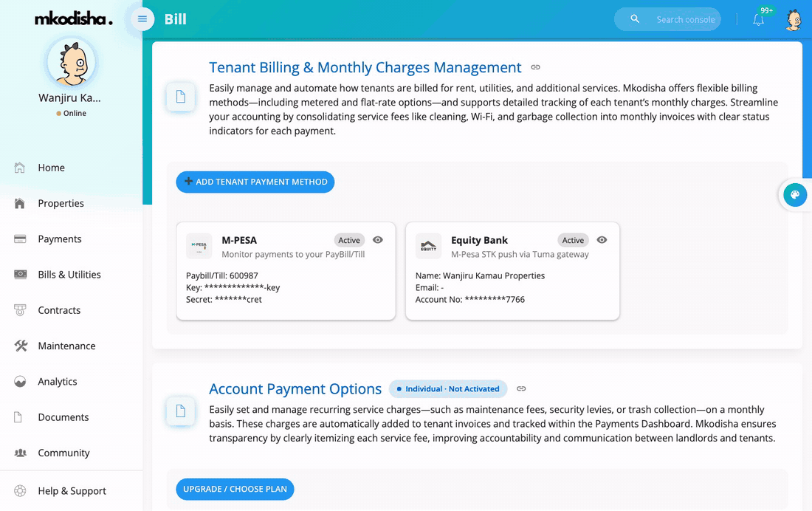This screenshot has height=511, width=812.
Task: Click the Account No ending 7766
Action: (x=470, y=300)
